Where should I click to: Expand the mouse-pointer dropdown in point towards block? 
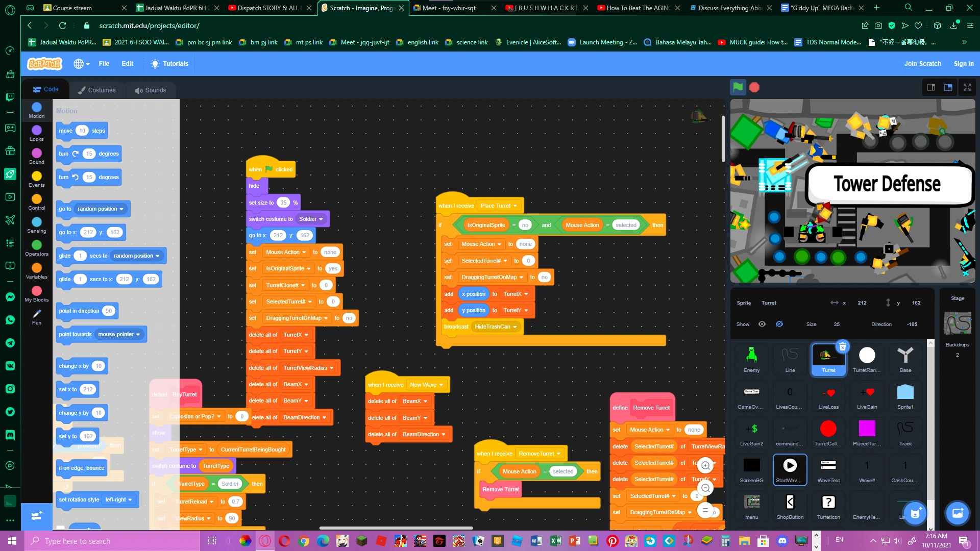pos(118,334)
